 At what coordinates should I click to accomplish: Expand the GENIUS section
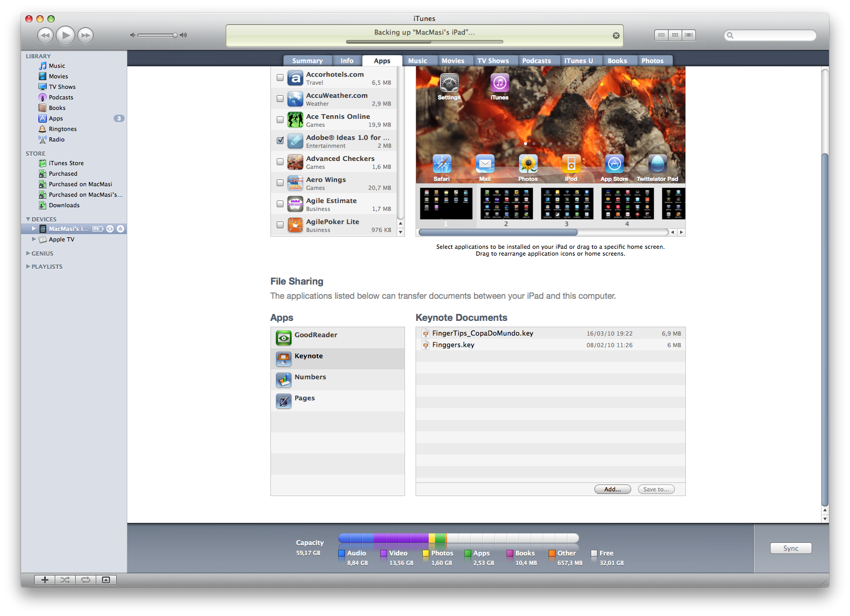28,254
